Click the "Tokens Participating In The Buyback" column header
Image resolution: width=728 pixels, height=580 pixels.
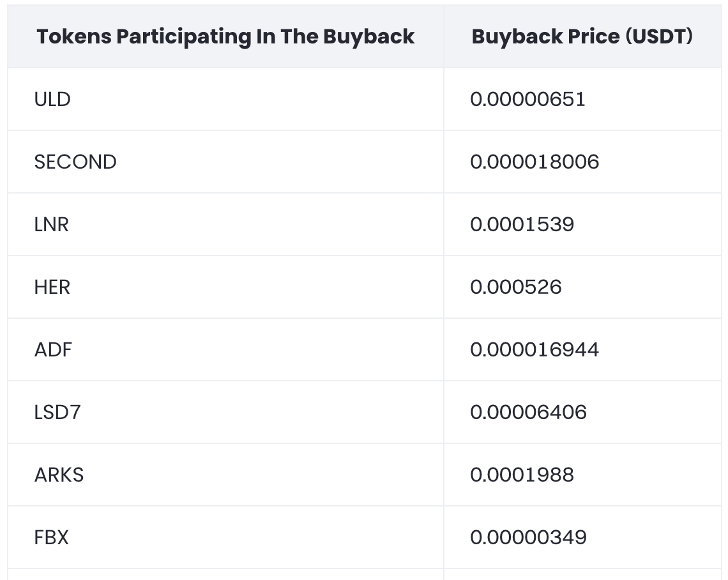[225, 37]
